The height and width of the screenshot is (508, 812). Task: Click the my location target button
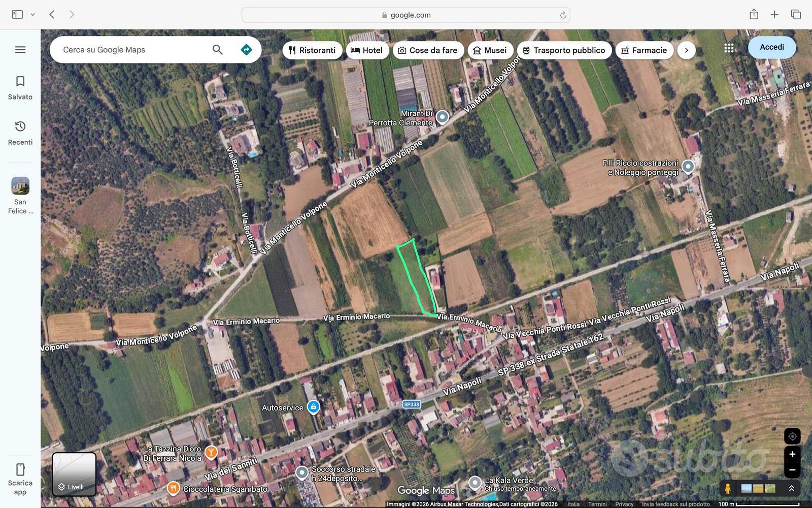(792, 436)
